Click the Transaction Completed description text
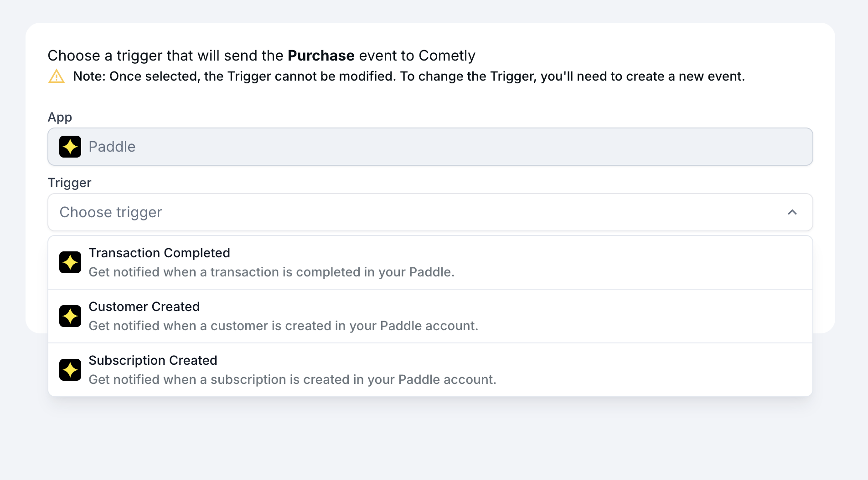868x480 pixels. pos(271,272)
